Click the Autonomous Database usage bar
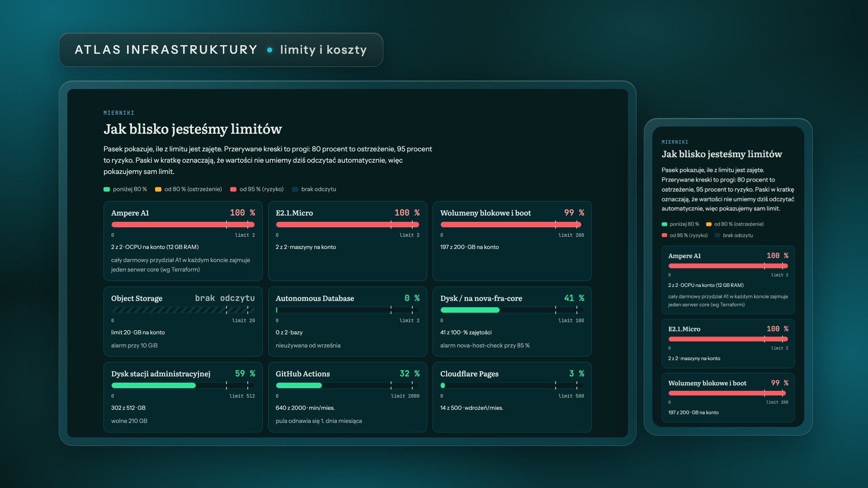Viewport: 868px width, 488px height. (x=348, y=310)
